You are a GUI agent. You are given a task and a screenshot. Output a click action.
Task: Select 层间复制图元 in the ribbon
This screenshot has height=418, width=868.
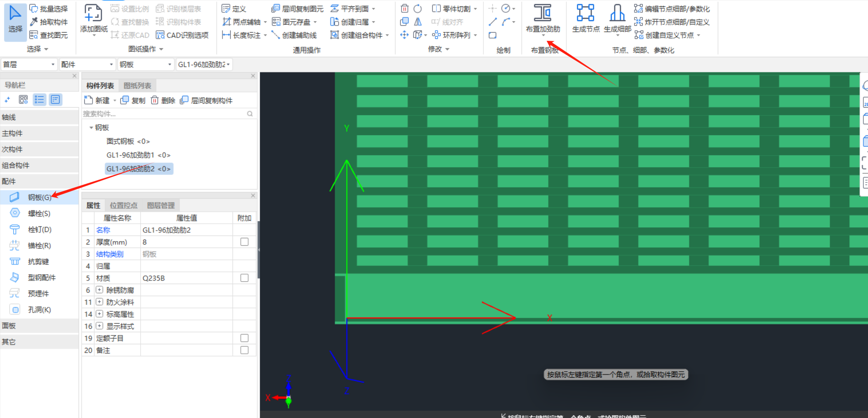coord(298,9)
